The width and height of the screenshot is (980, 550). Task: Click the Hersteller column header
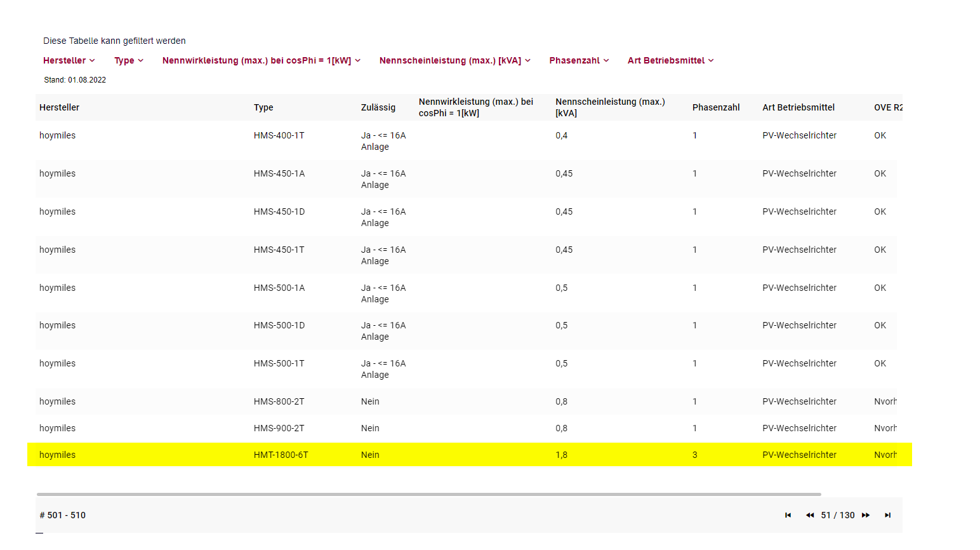click(x=59, y=107)
